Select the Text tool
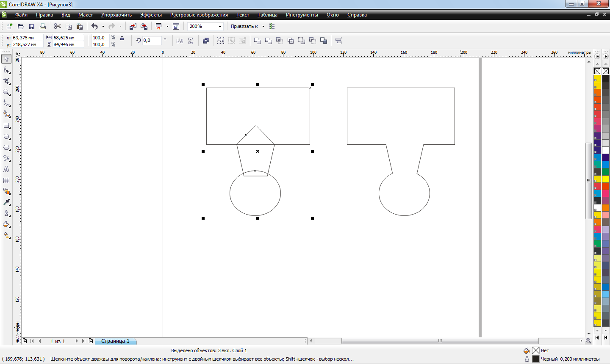The height and width of the screenshot is (364, 610). (6, 169)
